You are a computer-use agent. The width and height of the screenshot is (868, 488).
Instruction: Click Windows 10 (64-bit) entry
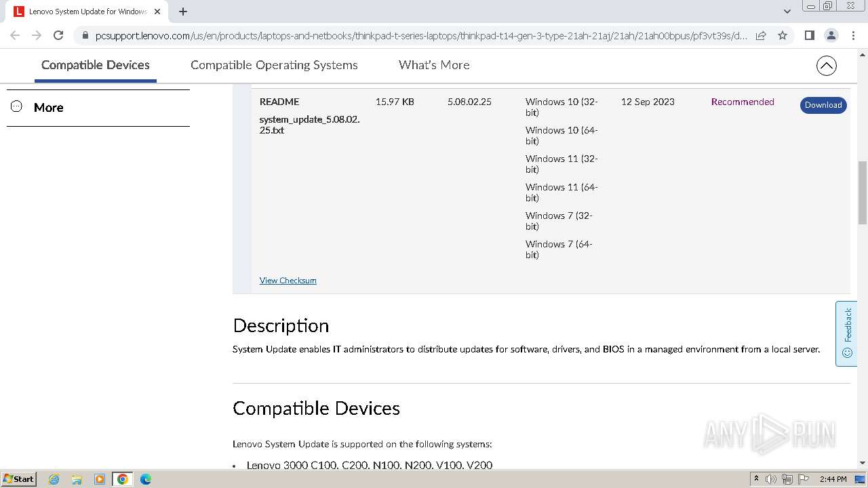(x=561, y=136)
